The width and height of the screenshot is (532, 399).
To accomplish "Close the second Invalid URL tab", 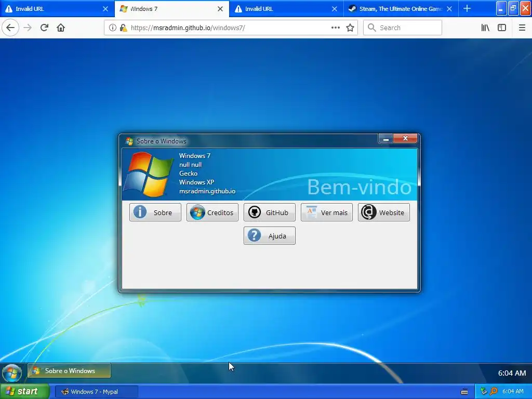I will tap(335, 9).
